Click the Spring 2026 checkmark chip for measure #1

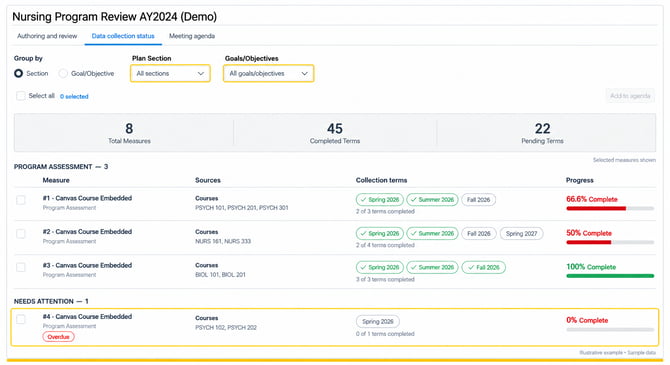click(379, 200)
